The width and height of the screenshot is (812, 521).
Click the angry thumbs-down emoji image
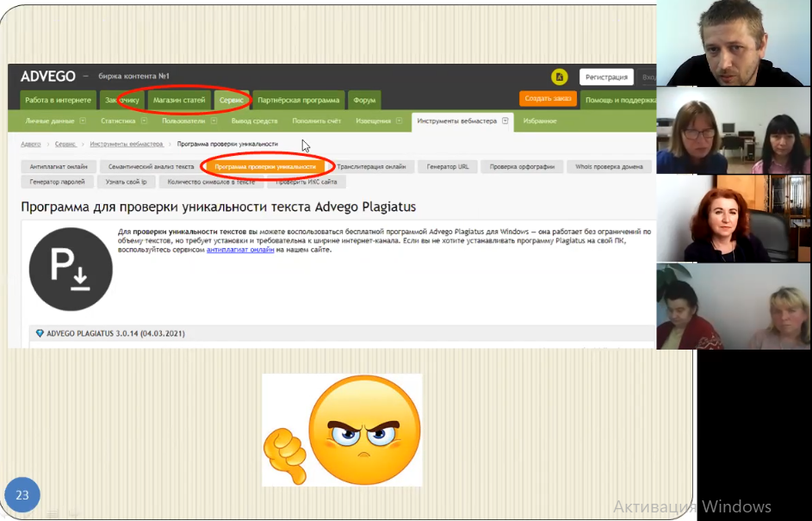tap(342, 430)
